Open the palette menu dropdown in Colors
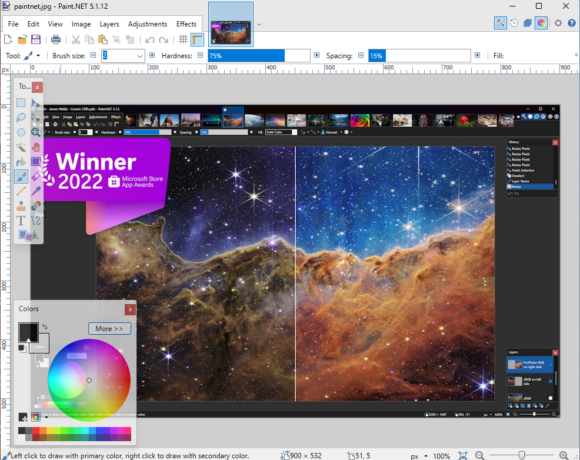This screenshot has height=460, width=580. click(x=46, y=417)
